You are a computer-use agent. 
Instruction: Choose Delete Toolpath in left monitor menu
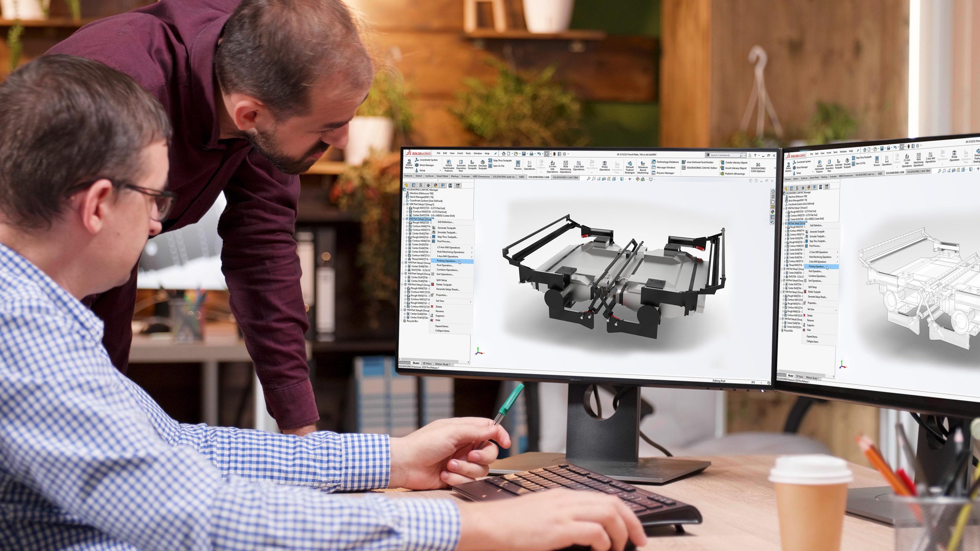tap(444, 285)
